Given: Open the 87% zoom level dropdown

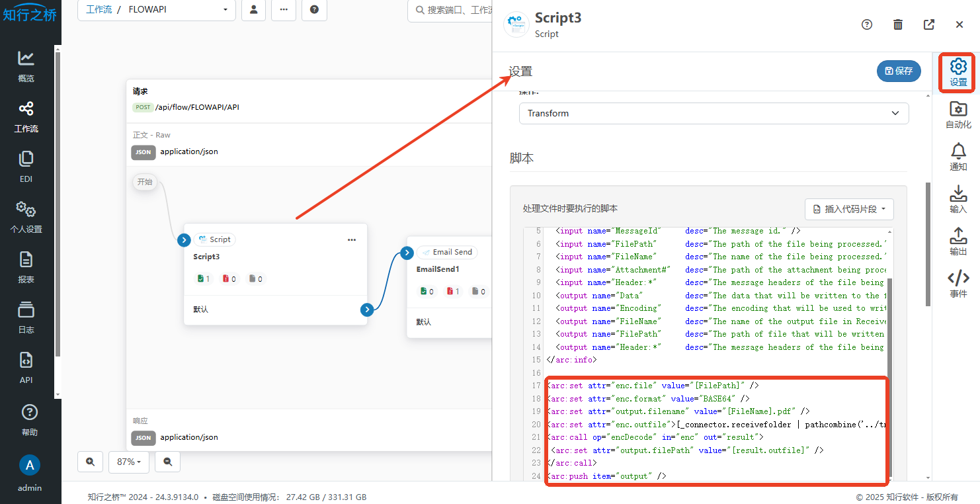Looking at the screenshot, I should (x=128, y=462).
